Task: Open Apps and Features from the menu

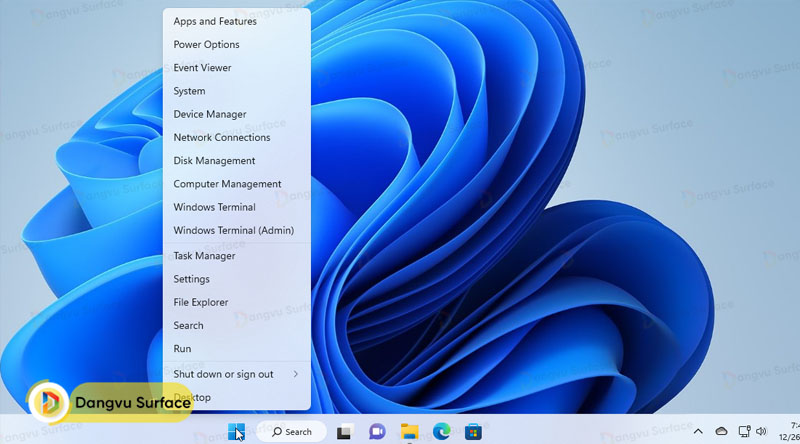Action: tap(237, 21)
